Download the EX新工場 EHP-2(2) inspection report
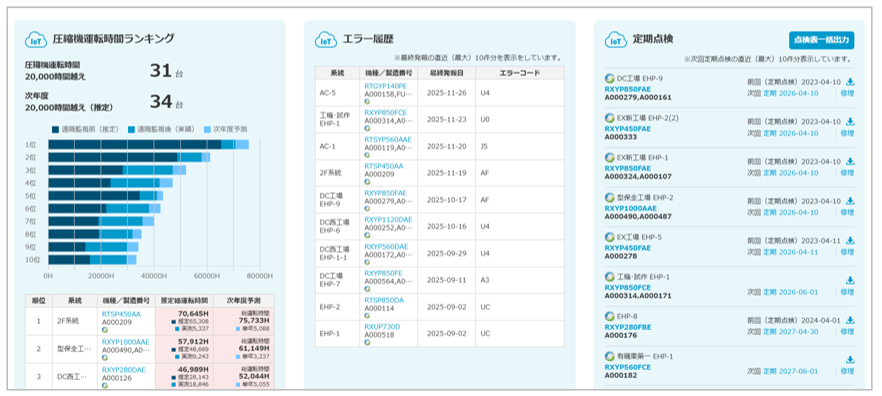 pos(850,121)
